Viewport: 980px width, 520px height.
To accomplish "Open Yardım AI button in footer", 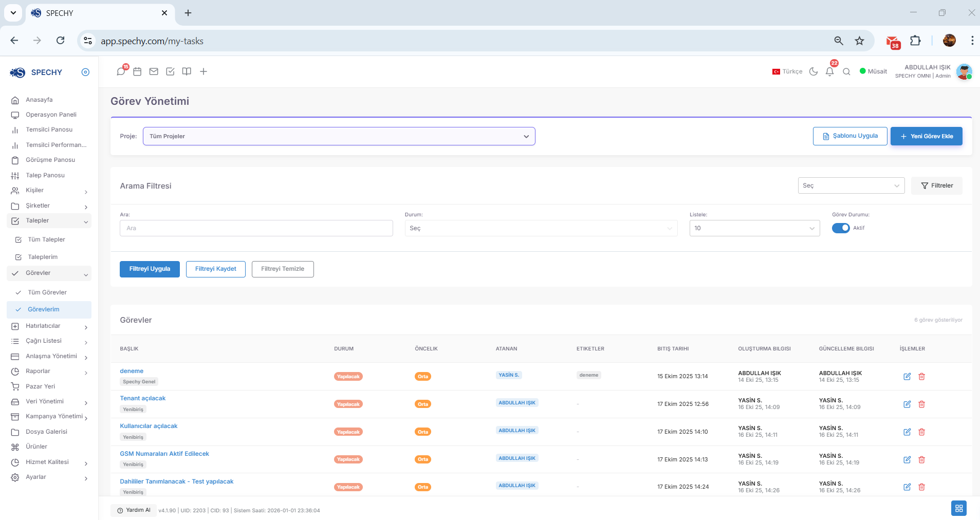I will click(134, 510).
